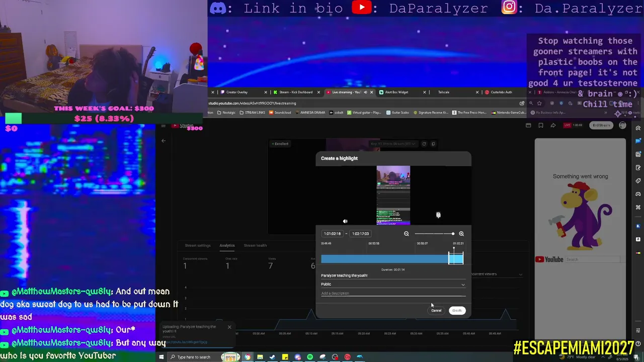Screen dimensions: 644x362
Task: Open the Windows Start menu
Action: (162, 357)
